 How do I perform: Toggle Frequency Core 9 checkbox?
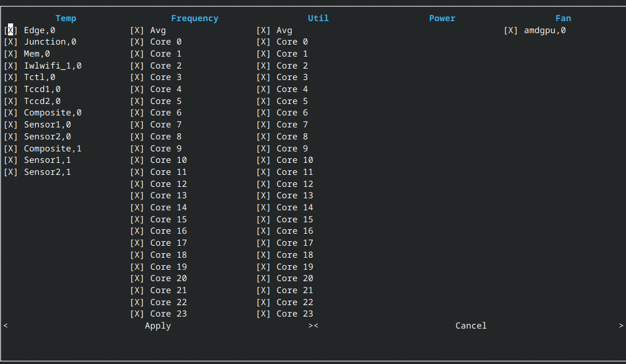point(137,149)
